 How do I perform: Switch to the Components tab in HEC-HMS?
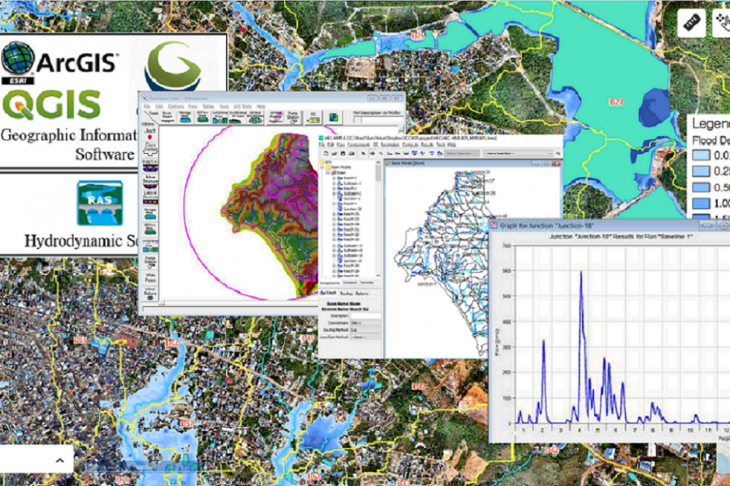(x=330, y=283)
